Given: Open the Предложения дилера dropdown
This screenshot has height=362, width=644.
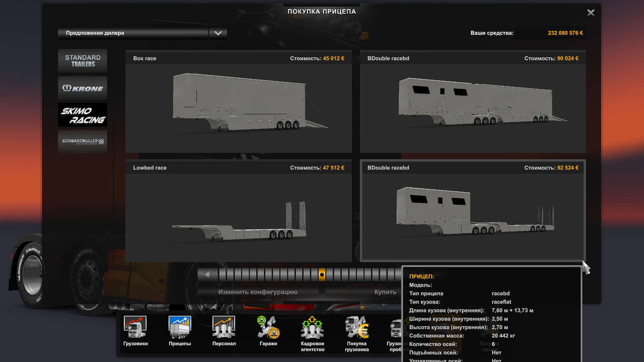Looking at the screenshot, I should [x=217, y=33].
